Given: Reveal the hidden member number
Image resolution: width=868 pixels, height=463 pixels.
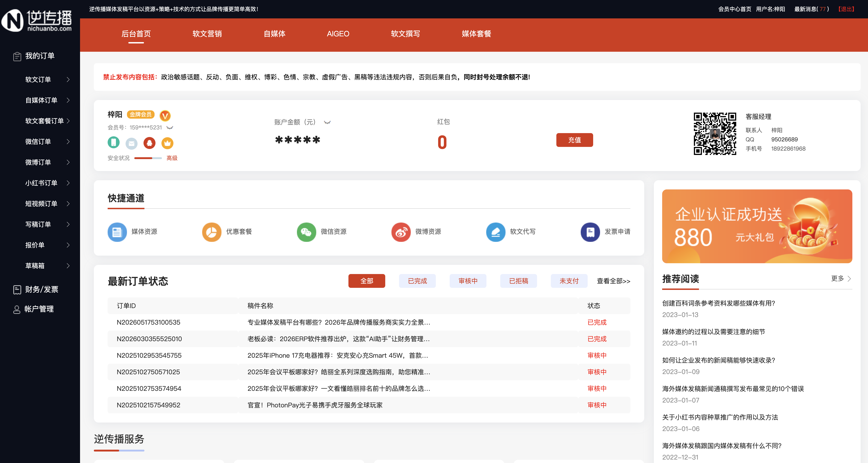Looking at the screenshot, I should pos(170,128).
